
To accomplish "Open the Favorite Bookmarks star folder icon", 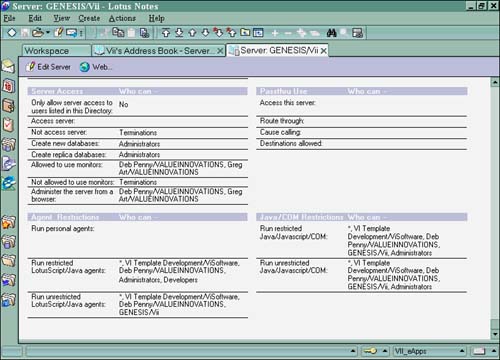I will point(8,222).
